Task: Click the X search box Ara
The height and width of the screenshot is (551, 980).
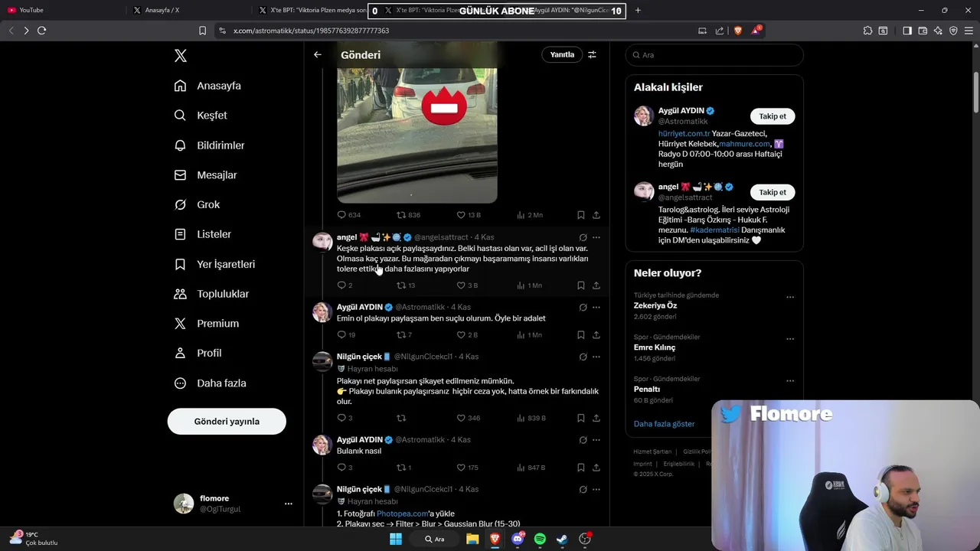Action: (714, 55)
